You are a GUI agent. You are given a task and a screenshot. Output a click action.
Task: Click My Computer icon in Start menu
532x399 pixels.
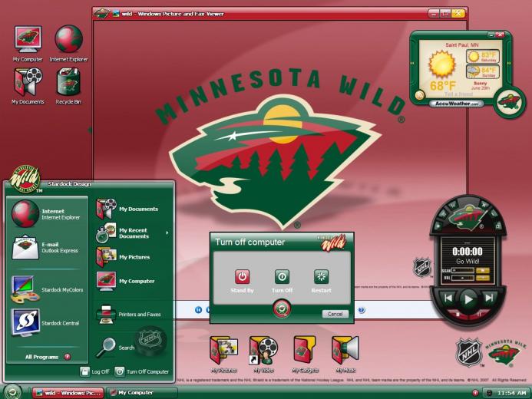(106, 281)
